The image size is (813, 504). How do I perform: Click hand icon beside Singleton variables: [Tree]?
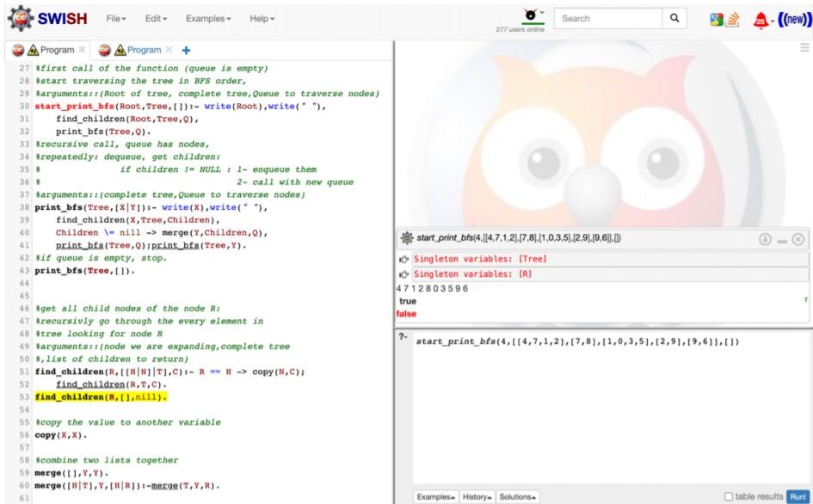click(403, 259)
